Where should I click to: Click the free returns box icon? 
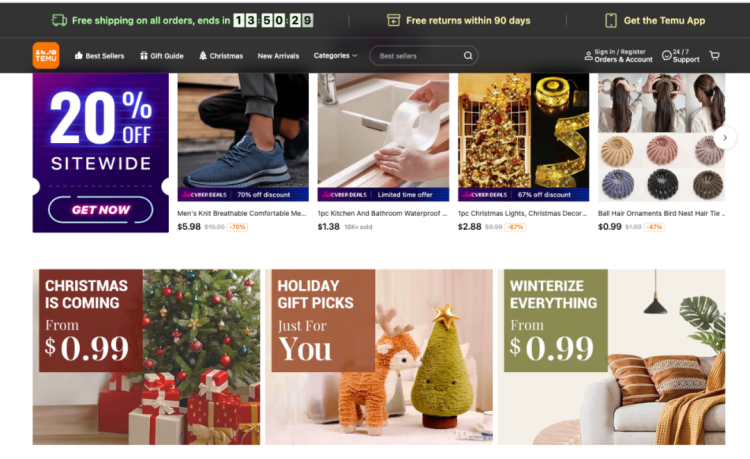[393, 20]
